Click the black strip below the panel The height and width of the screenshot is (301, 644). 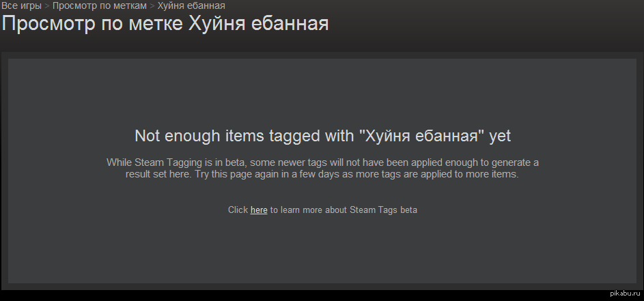point(288,296)
